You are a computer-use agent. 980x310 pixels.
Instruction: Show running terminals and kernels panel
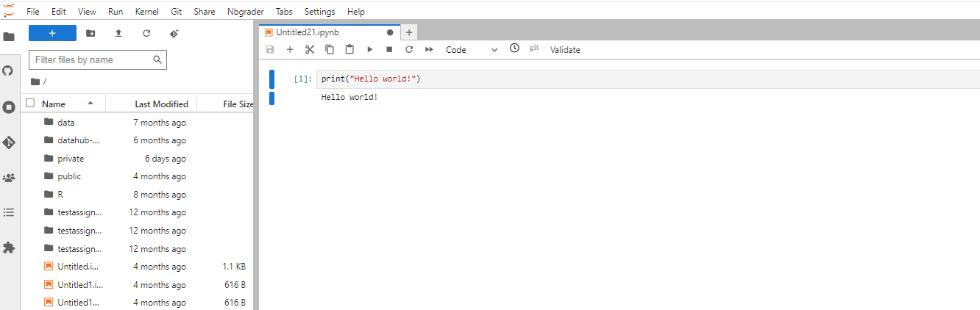tap(9, 107)
